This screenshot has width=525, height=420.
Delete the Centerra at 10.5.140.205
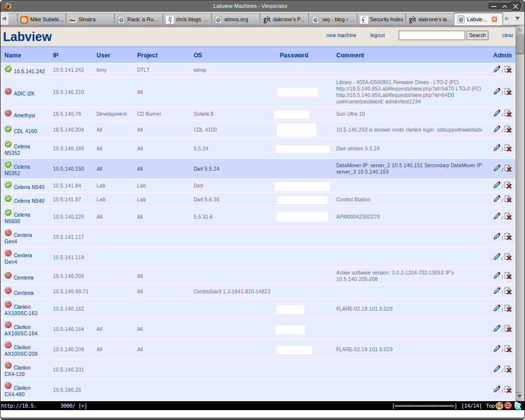point(508,276)
